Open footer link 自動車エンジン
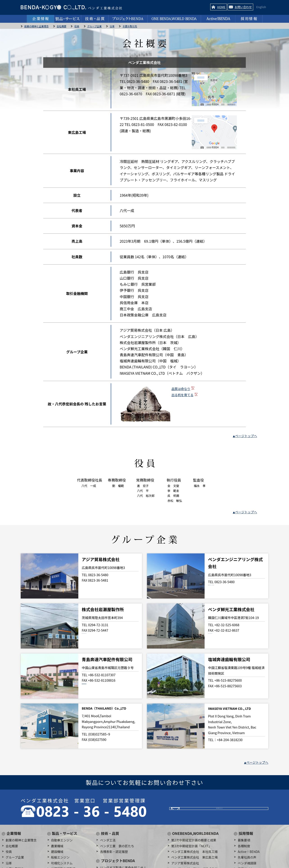Viewport: 289px width, 868px height. [x=62, y=840]
